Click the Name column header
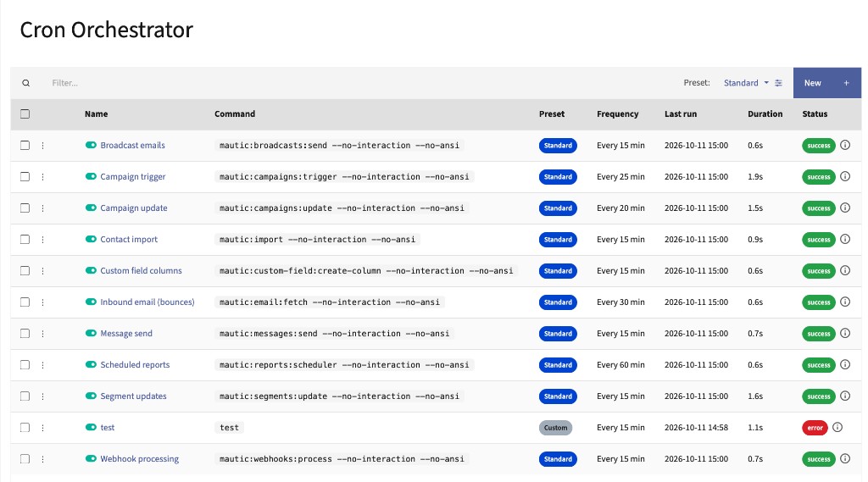868x482 pixels. point(97,114)
